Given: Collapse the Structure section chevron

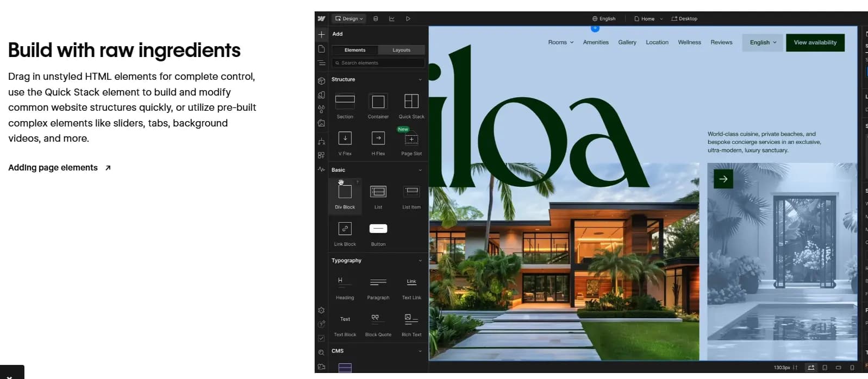Looking at the screenshot, I should [420, 79].
